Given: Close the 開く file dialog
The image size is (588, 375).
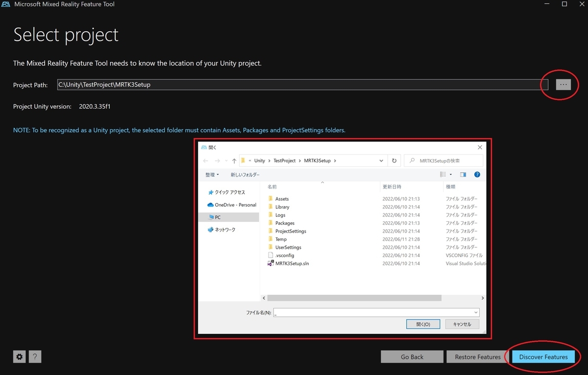Looking at the screenshot, I should (x=480, y=147).
